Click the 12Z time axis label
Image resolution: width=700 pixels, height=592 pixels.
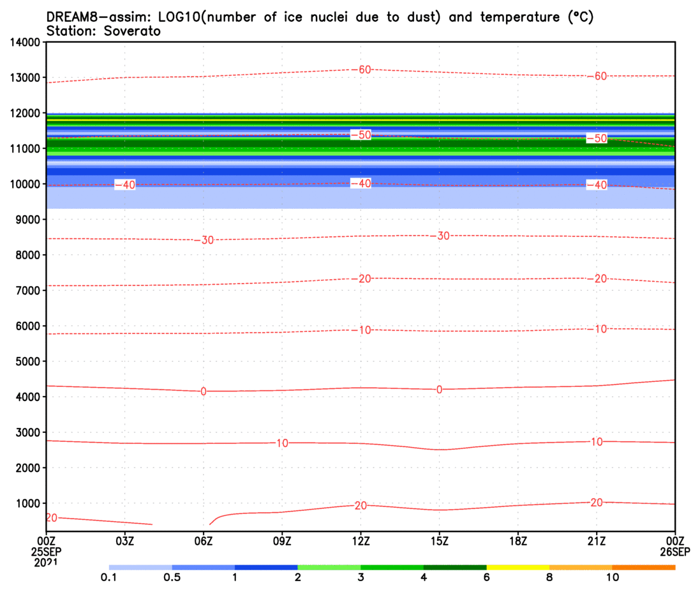(x=361, y=542)
